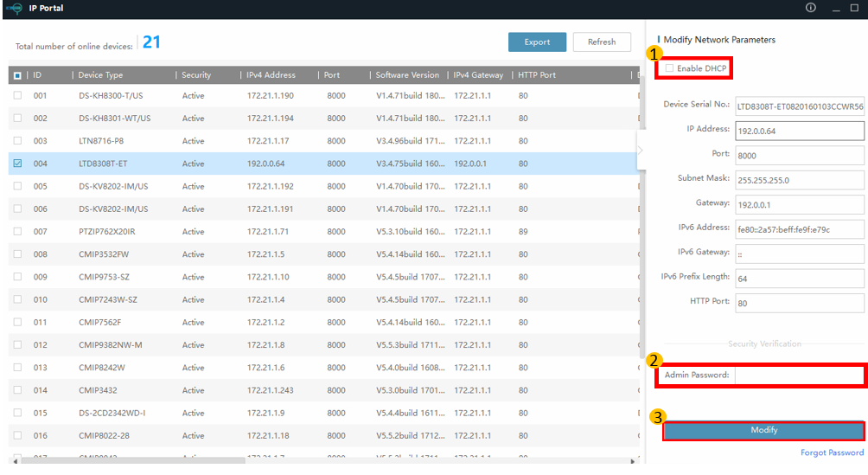This screenshot has width=868, height=475.
Task: Select the DS-KH8300-T/US device row
Action: pyautogui.click(x=324, y=95)
